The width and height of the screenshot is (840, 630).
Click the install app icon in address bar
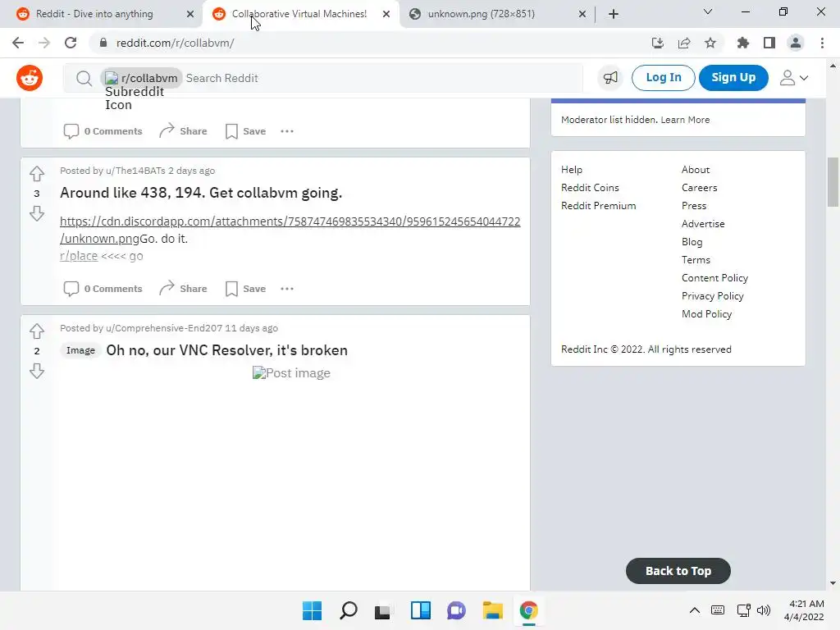(657, 43)
